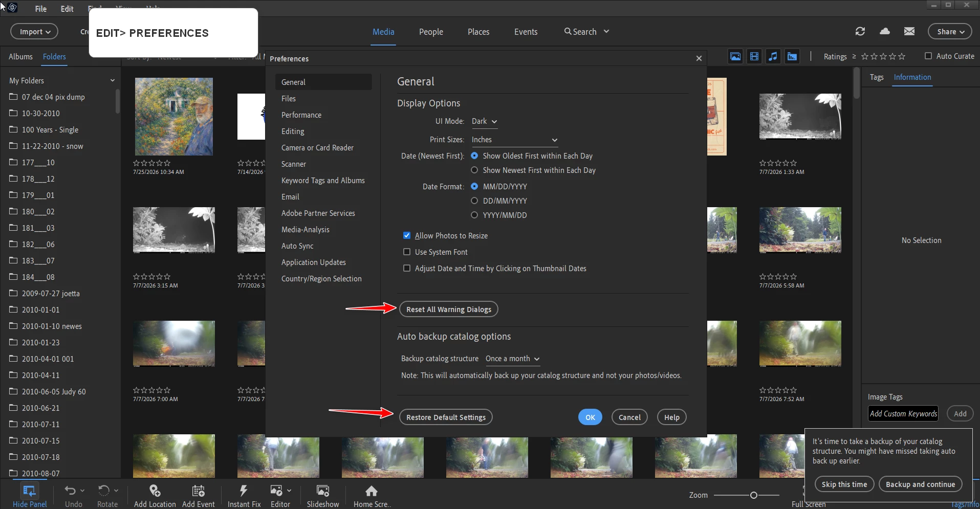Viewport: 980px width, 509px height.
Task: Open the Import dropdown
Action: [34, 32]
